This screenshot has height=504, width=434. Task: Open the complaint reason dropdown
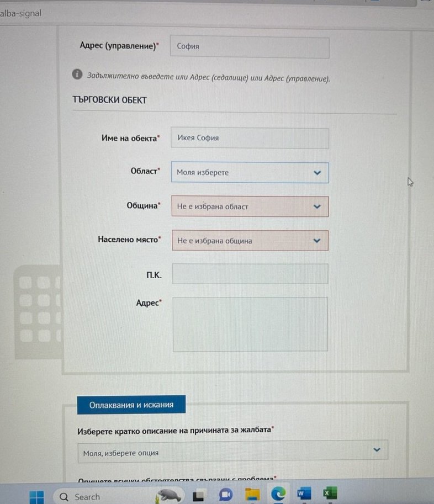pos(232,450)
